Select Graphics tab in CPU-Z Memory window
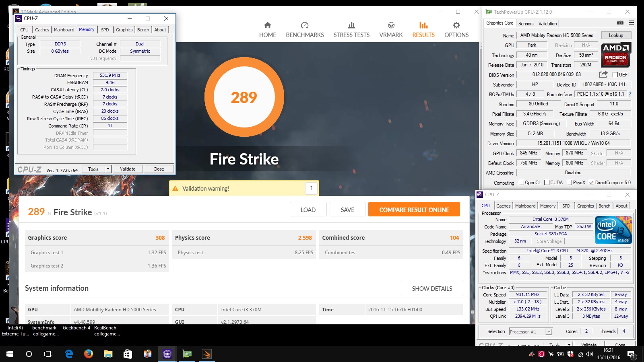The image size is (644, 362). point(124,30)
